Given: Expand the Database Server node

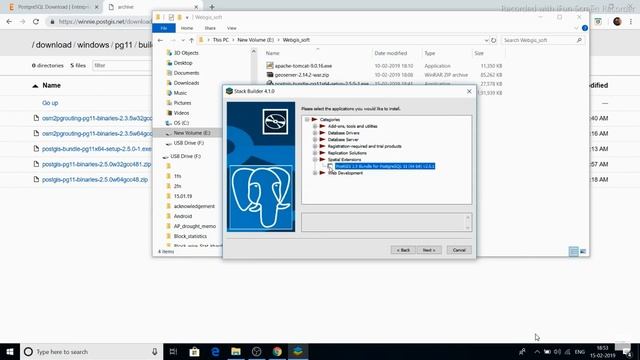Looking at the screenshot, I should (315, 140).
